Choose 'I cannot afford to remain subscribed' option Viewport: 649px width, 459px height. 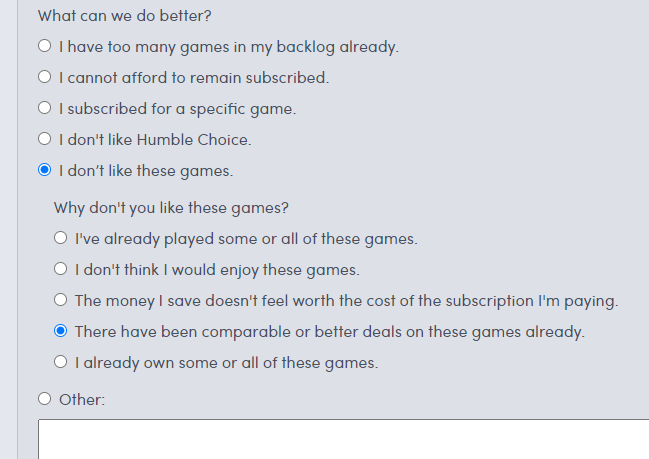(x=44, y=77)
